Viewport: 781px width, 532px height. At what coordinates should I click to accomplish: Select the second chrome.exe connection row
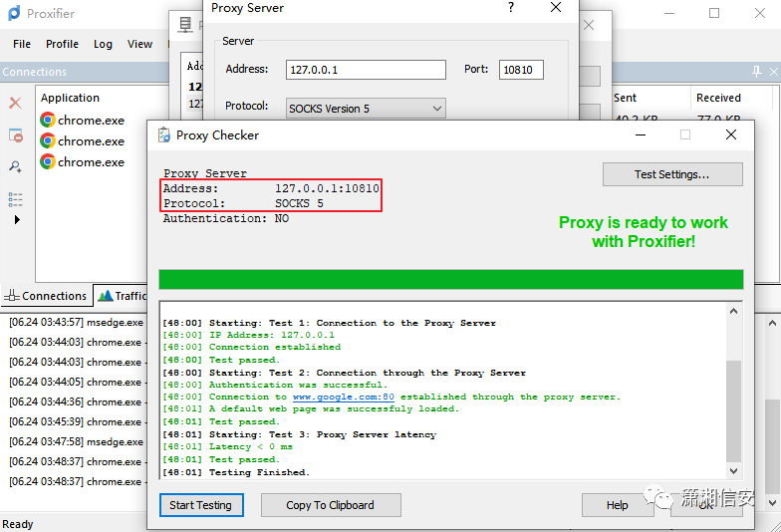point(82,141)
